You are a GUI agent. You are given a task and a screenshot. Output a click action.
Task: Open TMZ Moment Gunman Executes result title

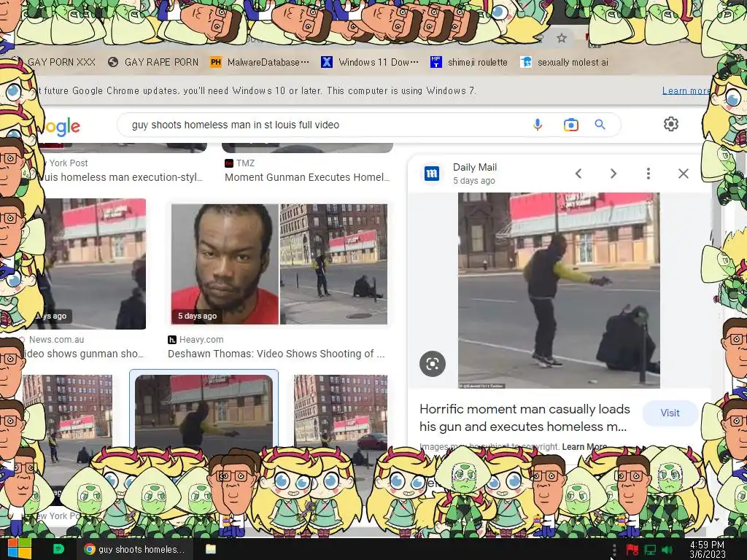point(307,177)
